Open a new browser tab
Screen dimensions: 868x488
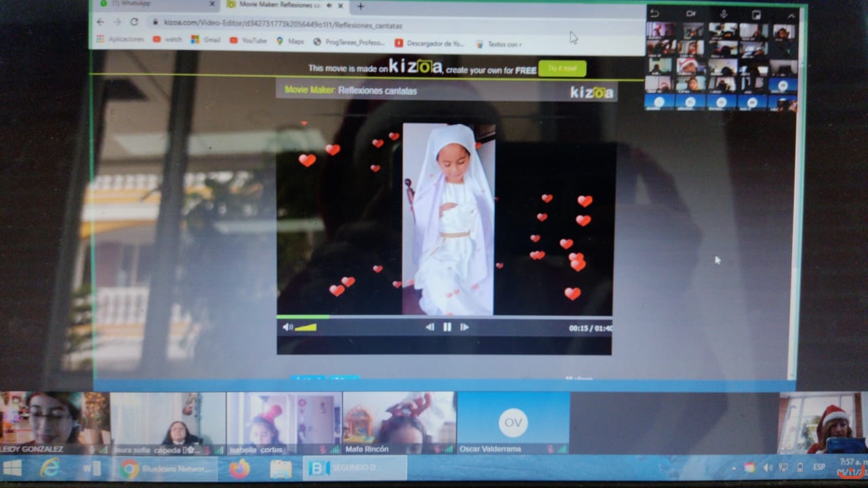(360, 6)
